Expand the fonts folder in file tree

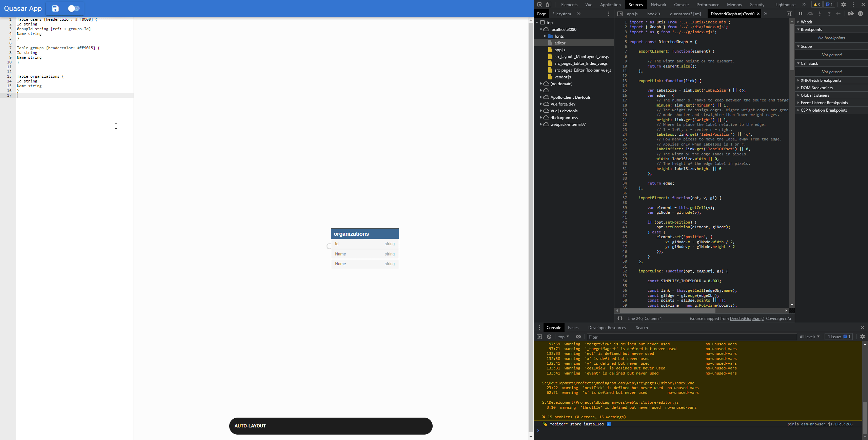545,36
